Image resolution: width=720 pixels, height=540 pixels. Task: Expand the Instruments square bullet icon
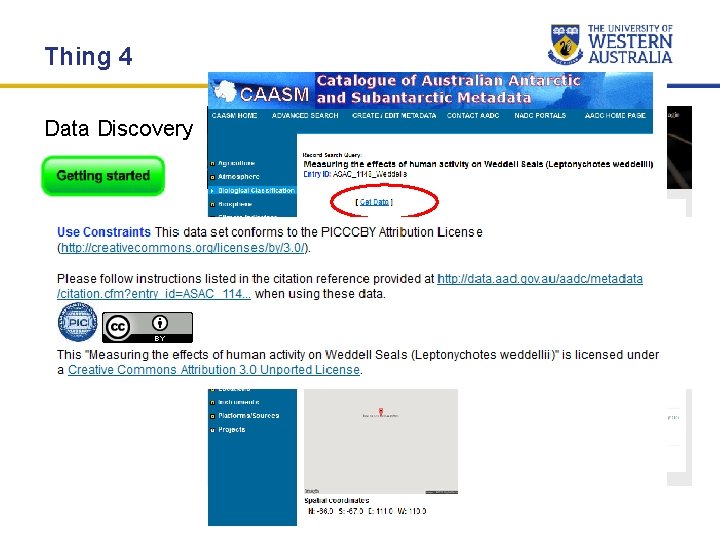[x=213, y=402]
